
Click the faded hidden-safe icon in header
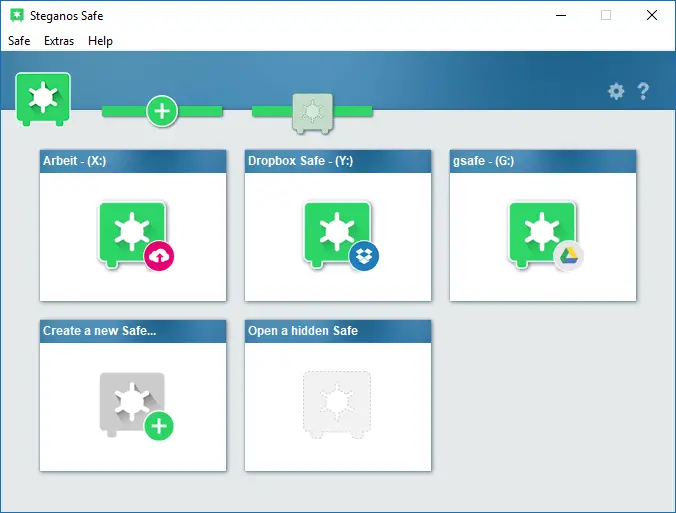(313, 113)
